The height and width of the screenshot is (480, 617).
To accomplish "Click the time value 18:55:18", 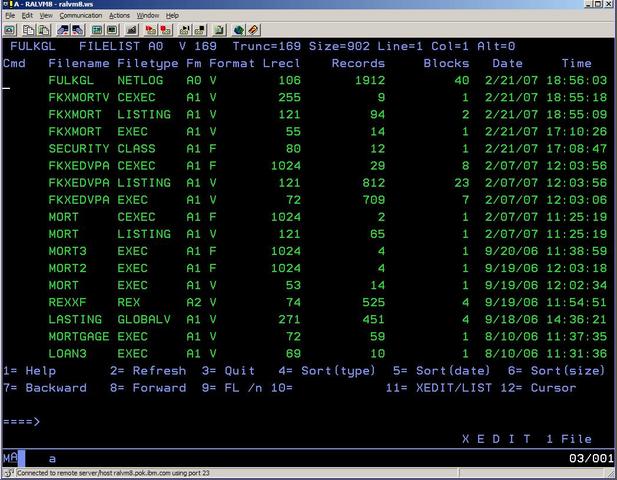I will (x=576, y=97).
